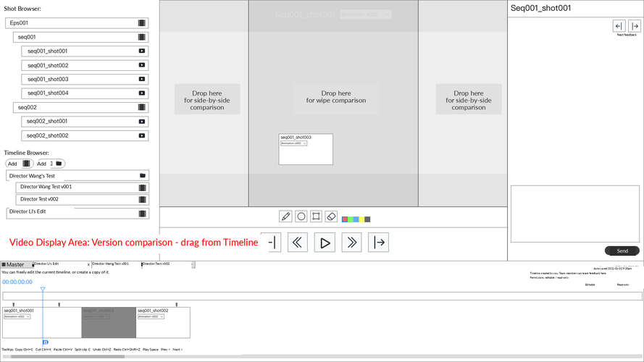Open Director Wang Test v001 timeline in browser
This screenshot has height=362, width=644.
pos(82,188)
